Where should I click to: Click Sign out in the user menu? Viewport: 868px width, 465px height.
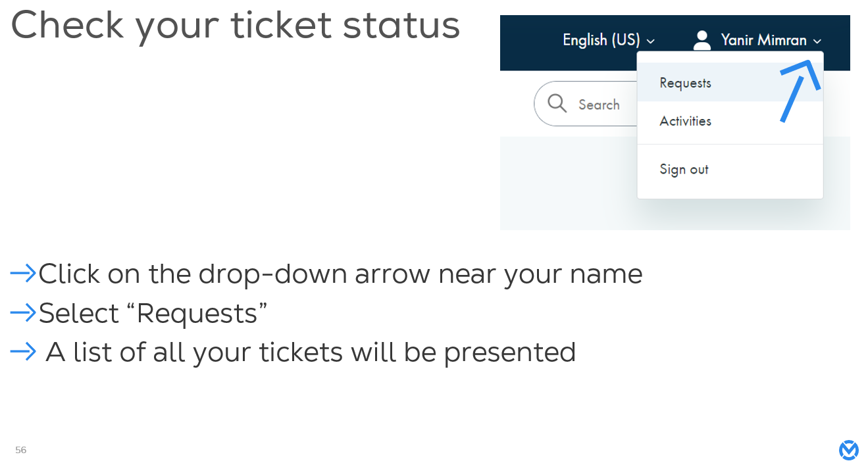684,170
